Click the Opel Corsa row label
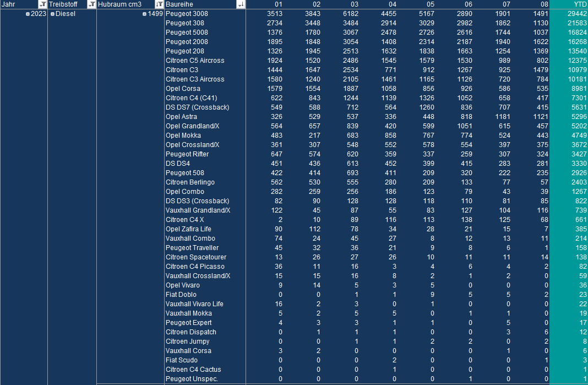This screenshot has height=385, width=588. click(x=183, y=89)
